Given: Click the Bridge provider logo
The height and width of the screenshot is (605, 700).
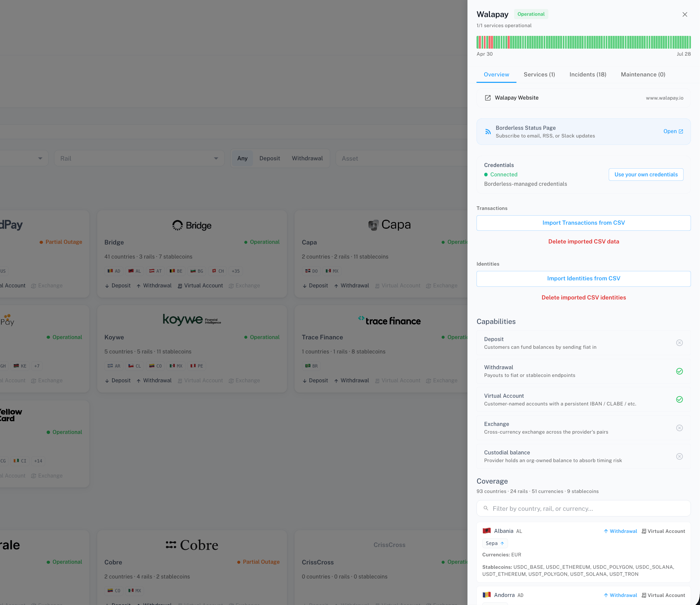Looking at the screenshot, I should coord(192,225).
